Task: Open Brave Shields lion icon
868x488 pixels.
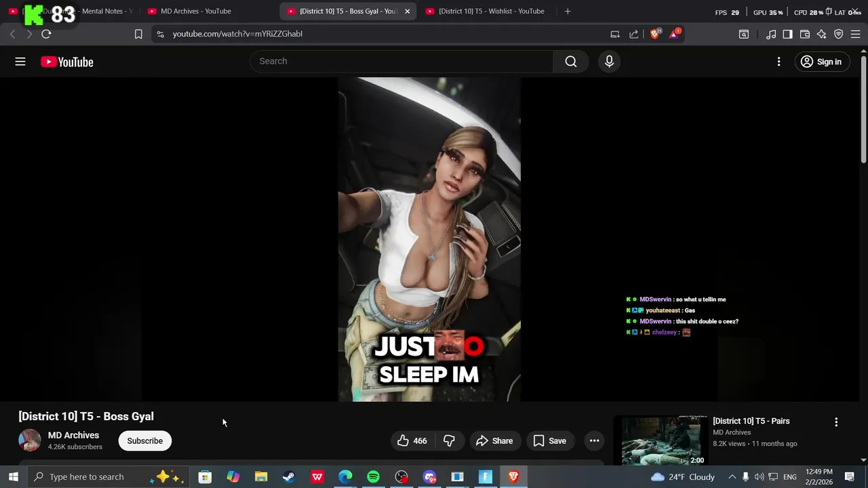Action: (x=655, y=34)
